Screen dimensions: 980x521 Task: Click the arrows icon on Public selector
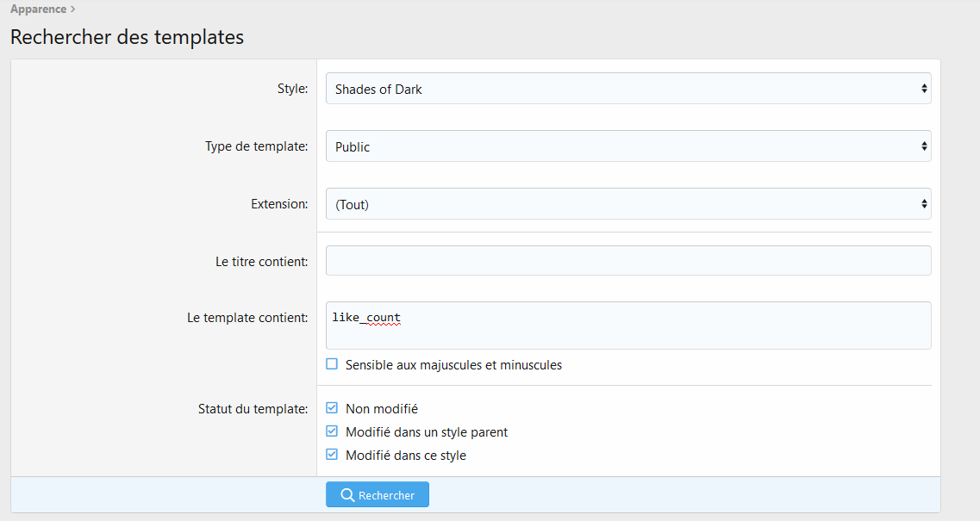coord(924,146)
